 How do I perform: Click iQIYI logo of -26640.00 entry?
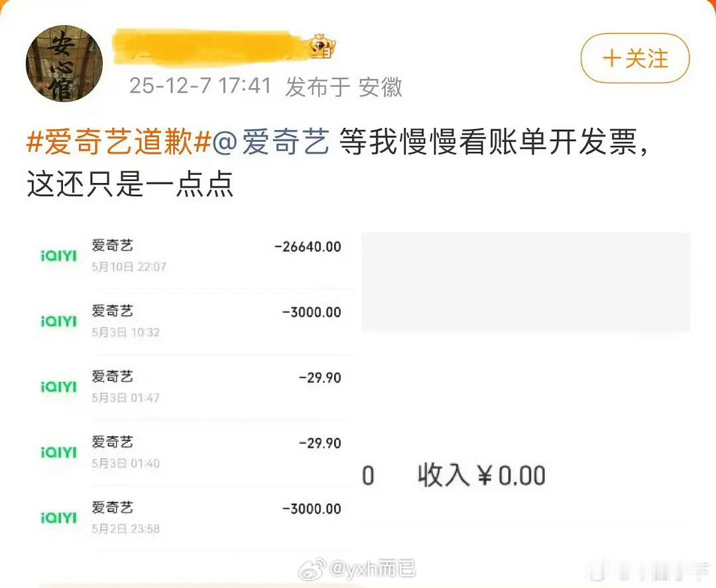click(59, 256)
